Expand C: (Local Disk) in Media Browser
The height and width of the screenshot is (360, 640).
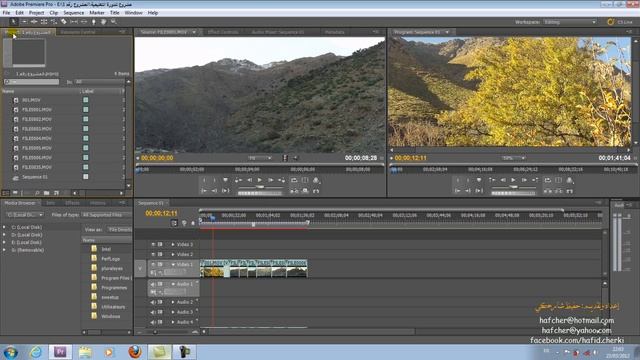click(4, 227)
